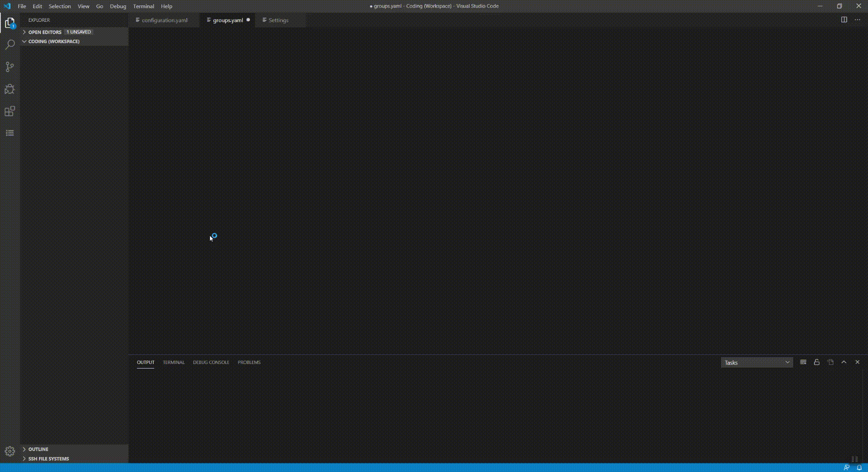
Task: Open the editor overflow ellipsis menu
Action: coord(858,20)
